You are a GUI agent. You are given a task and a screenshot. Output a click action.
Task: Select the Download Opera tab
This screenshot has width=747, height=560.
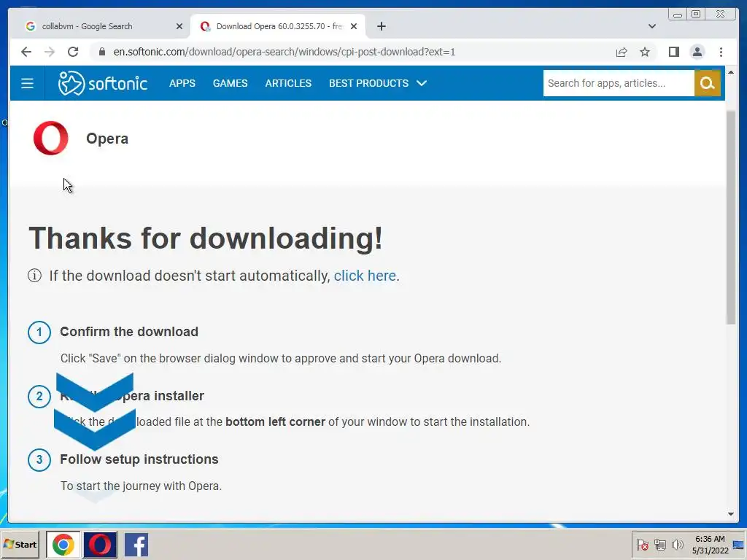[279, 26]
